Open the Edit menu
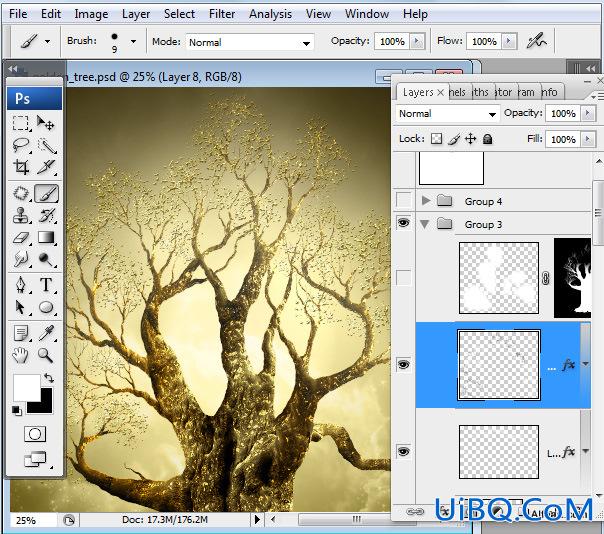The height and width of the screenshot is (534, 604). [51, 14]
